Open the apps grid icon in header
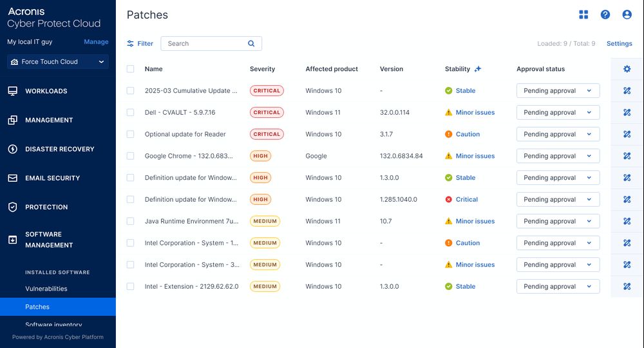 (x=583, y=15)
